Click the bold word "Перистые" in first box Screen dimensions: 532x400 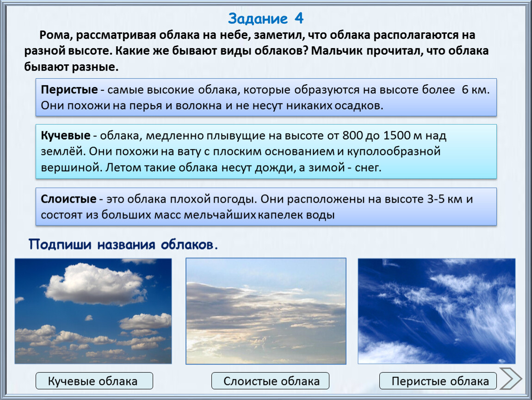click(69, 90)
